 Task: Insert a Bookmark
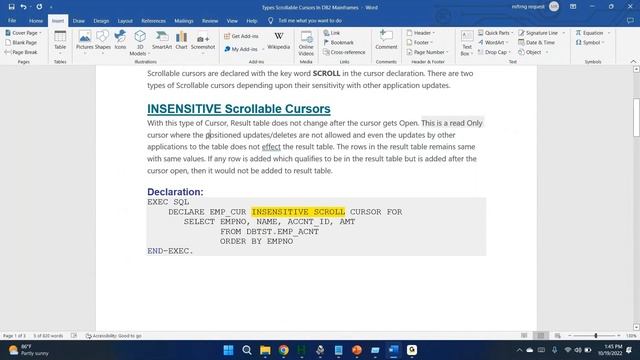coord(339,42)
